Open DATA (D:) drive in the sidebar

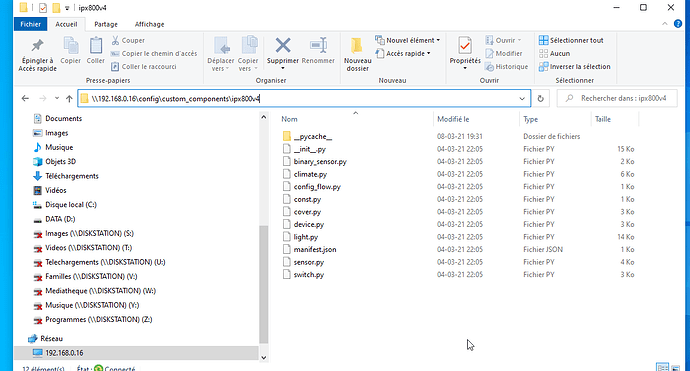point(54,219)
